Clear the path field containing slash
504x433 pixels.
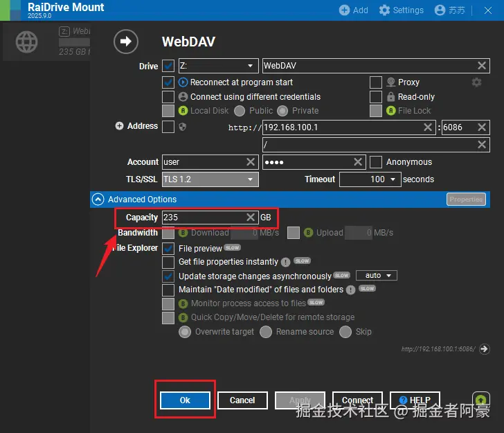[x=482, y=144]
